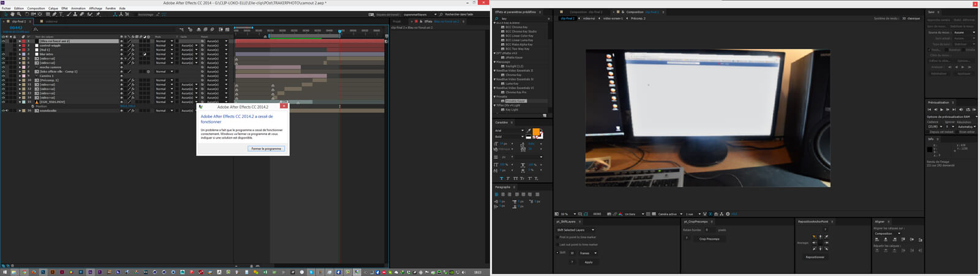Click the Repositionner button
This screenshot has height=276, width=980.
815,257
